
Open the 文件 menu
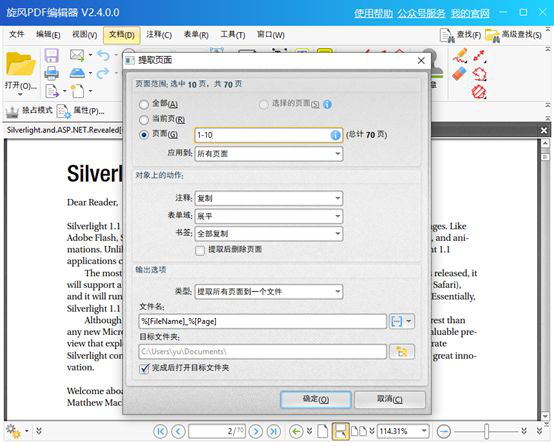pyautogui.click(x=17, y=34)
